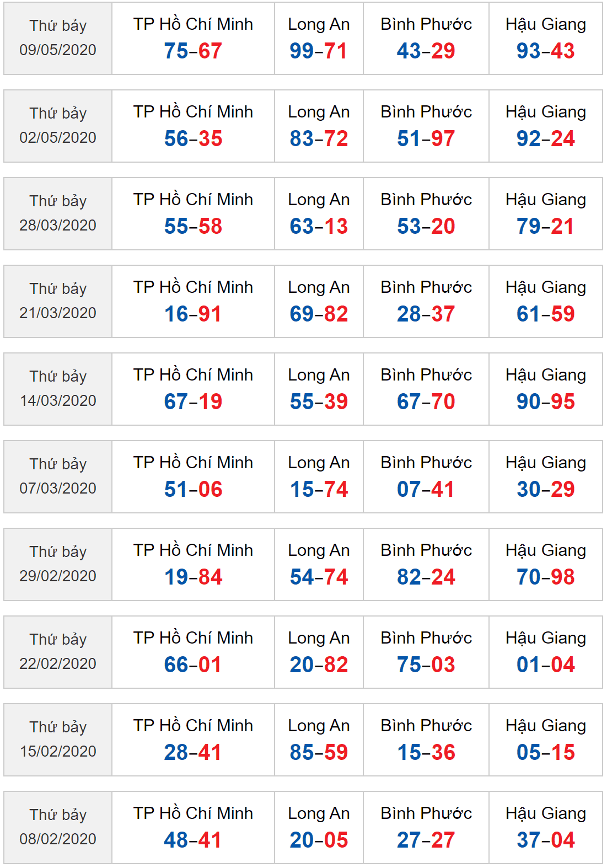The height and width of the screenshot is (868, 607).
Task: Select the 14/03/2020 date cell
Action: (x=58, y=389)
